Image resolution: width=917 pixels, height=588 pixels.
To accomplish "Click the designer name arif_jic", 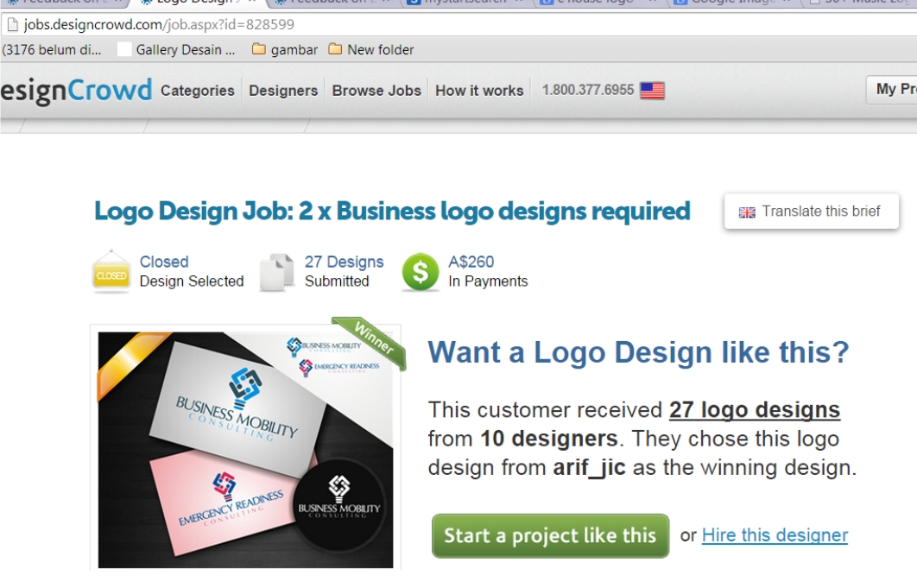I will (589, 467).
